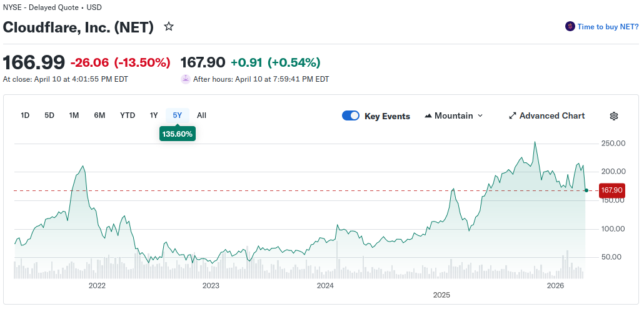Click the After hours April 10 timestamp
The height and width of the screenshot is (309, 644).
click(x=261, y=79)
